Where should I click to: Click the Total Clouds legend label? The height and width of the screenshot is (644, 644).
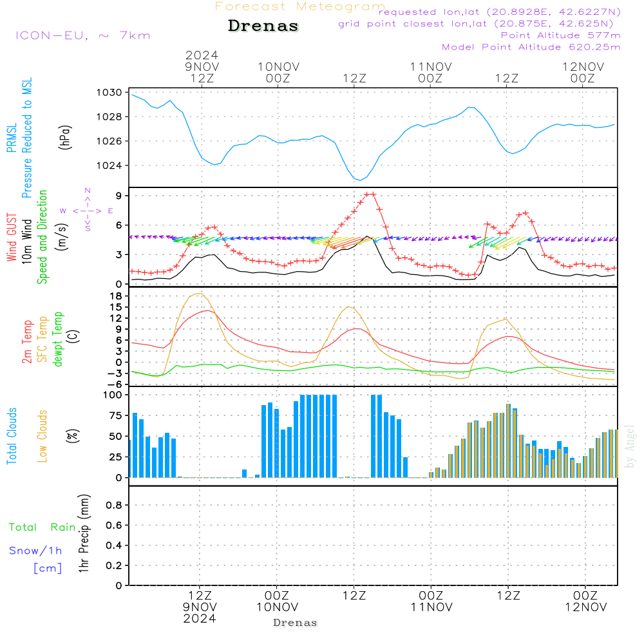[12, 436]
